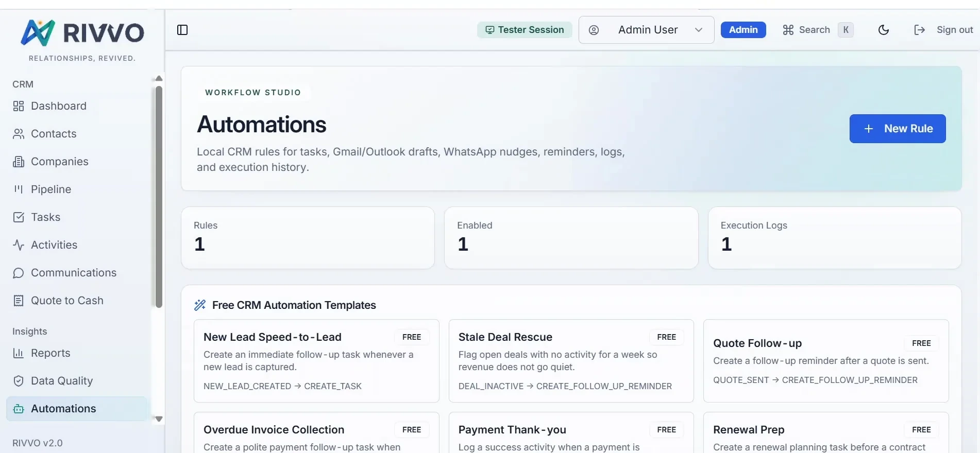
Task: Click the Tester Session badge
Action: (x=525, y=30)
